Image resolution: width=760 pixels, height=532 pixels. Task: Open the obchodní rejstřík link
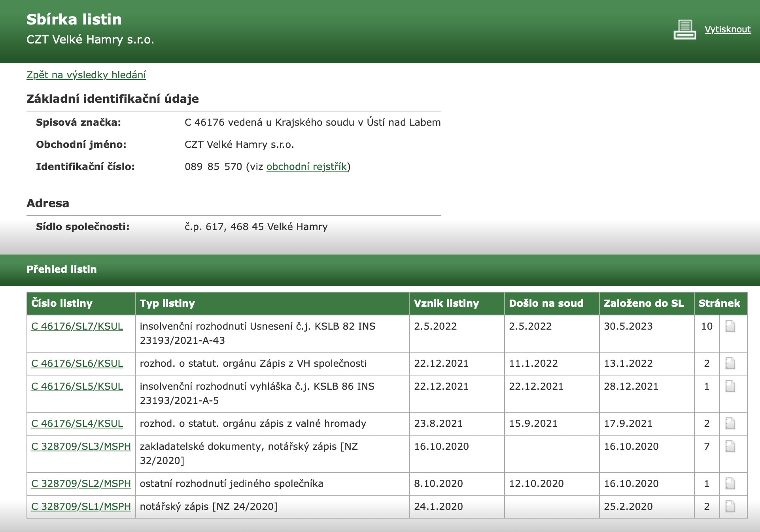306,166
